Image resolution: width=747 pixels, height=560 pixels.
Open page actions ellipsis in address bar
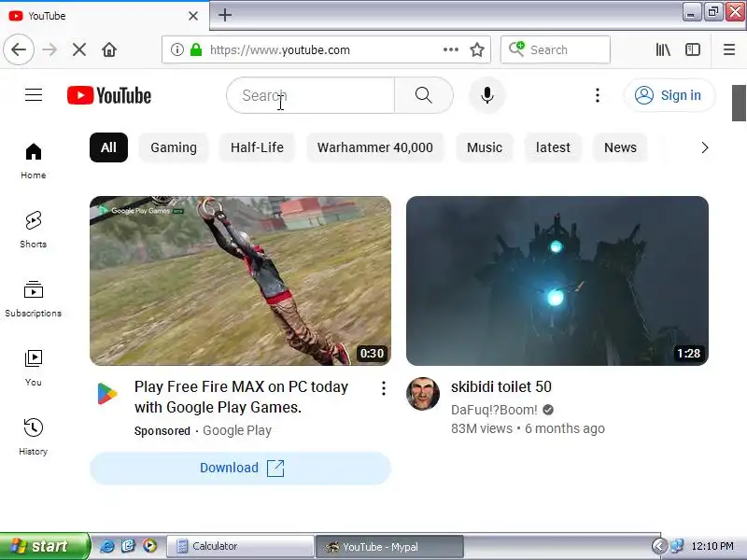point(451,49)
